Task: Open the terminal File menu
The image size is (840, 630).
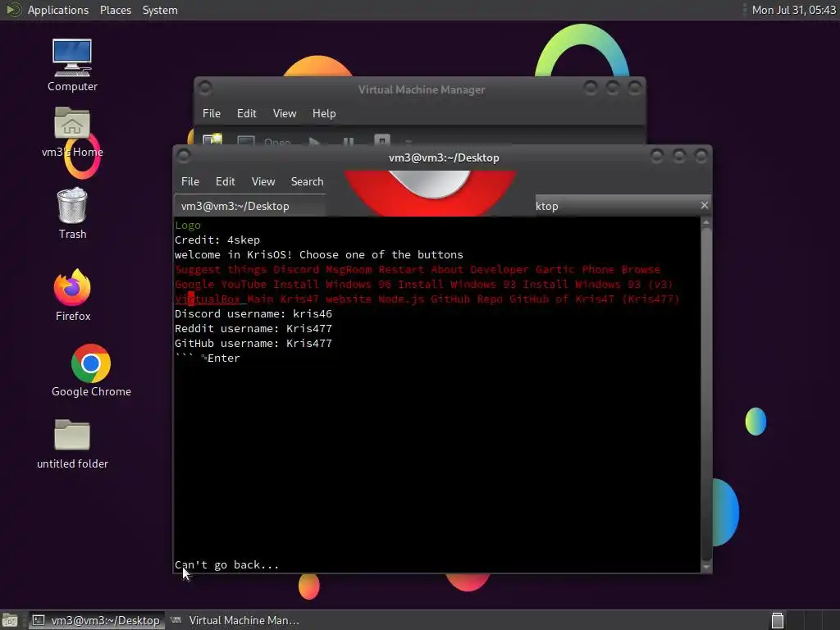Action: point(189,181)
